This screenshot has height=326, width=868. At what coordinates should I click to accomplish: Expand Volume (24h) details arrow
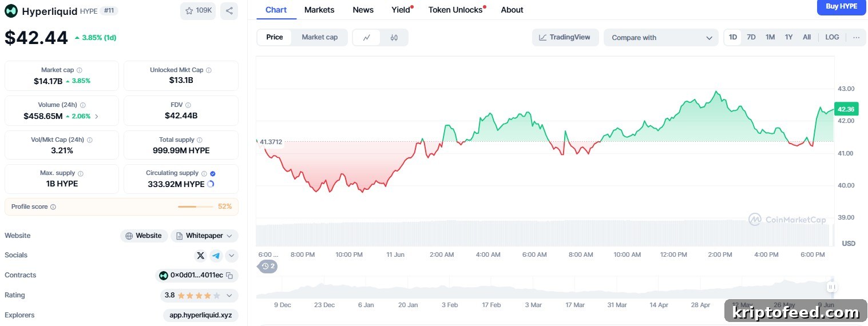pyautogui.click(x=96, y=116)
